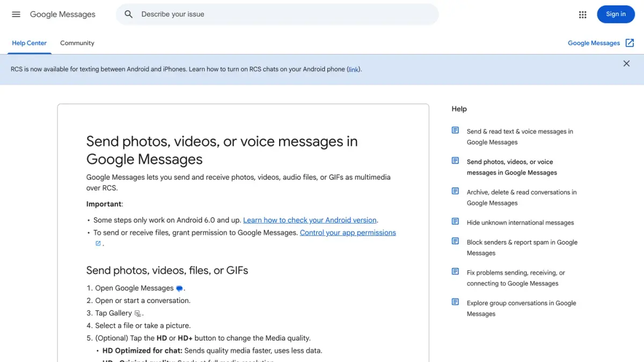The image size is (644, 362).
Task: Click article icon for Archive, delete & read
Action: [x=455, y=191]
